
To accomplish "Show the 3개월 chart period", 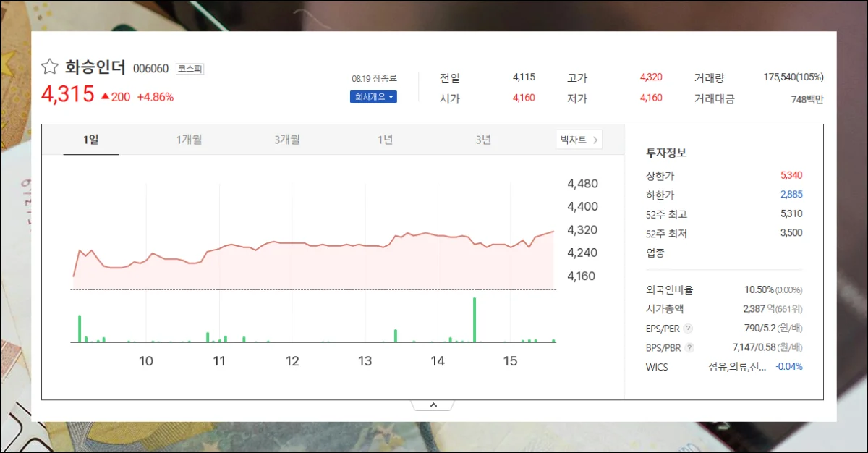I will [287, 140].
